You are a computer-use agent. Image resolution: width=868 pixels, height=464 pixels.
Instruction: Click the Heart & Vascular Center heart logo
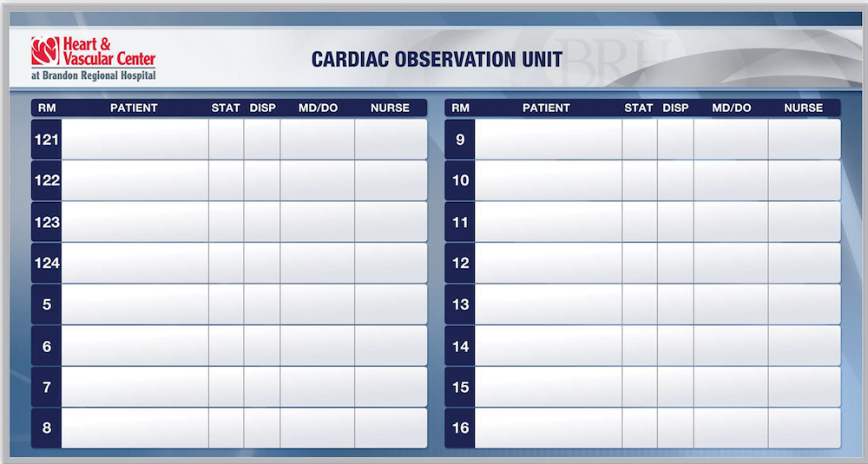pyautogui.click(x=43, y=52)
